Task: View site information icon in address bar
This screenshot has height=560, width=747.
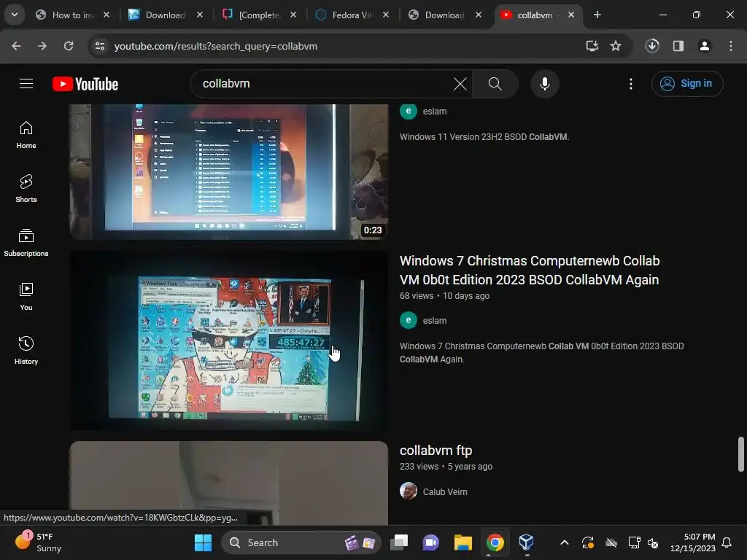Action: click(x=100, y=46)
